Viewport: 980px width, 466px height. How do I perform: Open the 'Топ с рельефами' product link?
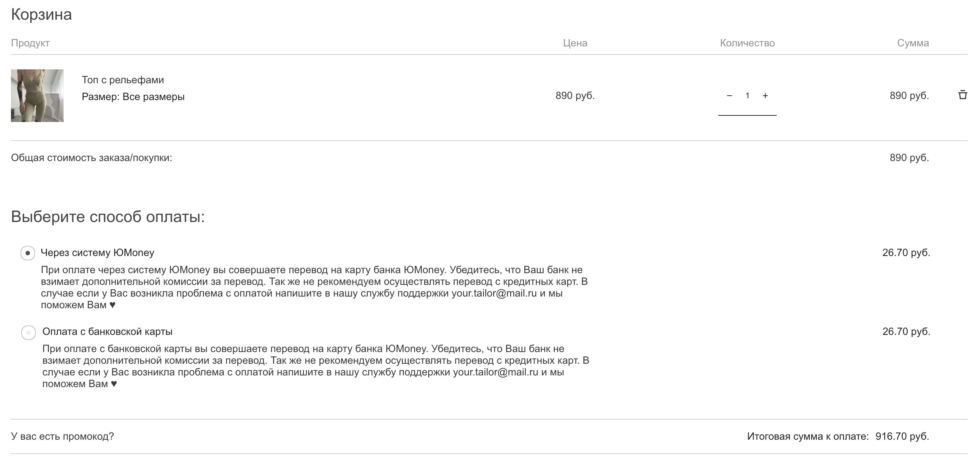coord(123,80)
